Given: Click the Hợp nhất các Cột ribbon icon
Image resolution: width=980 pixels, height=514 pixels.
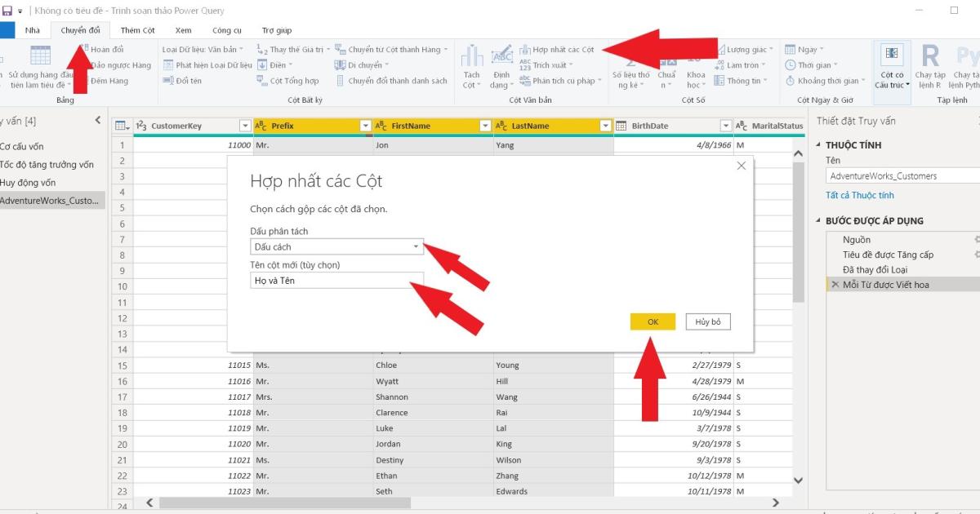Looking at the screenshot, I should (525, 50).
